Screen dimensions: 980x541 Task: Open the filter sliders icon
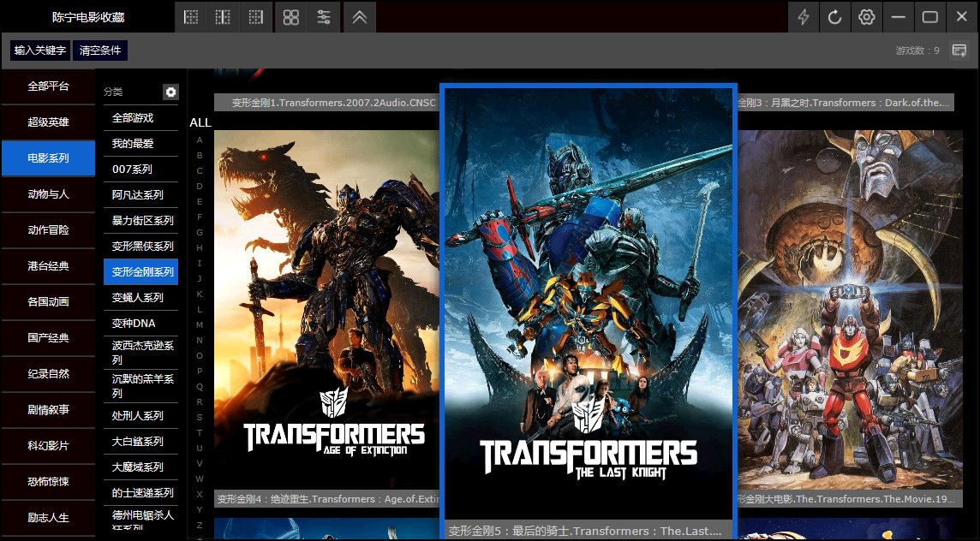point(324,17)
